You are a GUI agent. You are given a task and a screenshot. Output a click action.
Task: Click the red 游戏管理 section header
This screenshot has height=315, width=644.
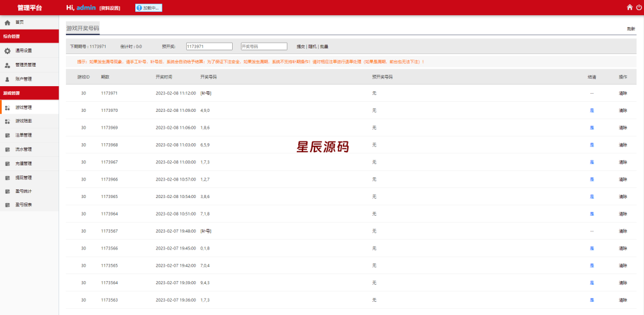(x=29, y=93)
